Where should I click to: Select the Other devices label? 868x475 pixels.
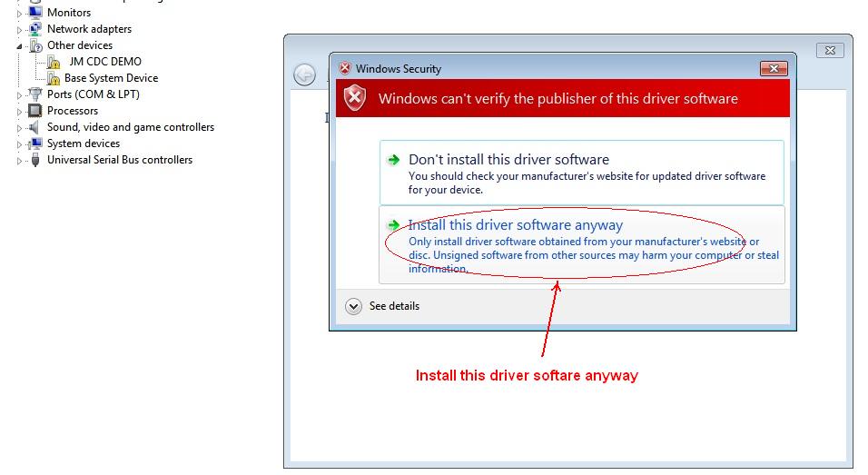80,45
